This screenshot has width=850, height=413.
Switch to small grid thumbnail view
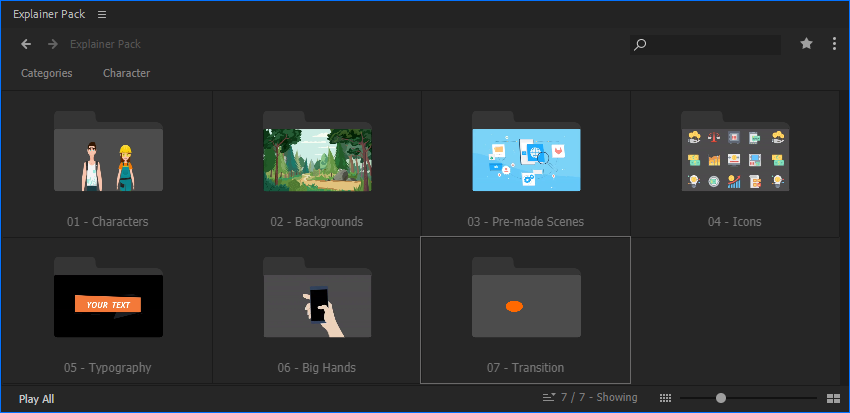(x=665, y=398)
